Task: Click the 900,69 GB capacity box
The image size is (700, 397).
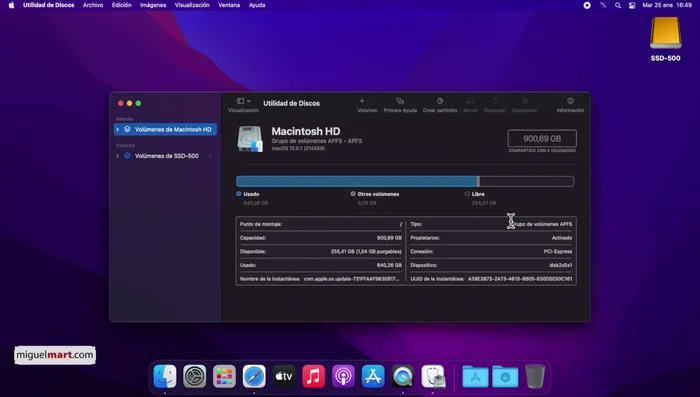Action: 542,138
